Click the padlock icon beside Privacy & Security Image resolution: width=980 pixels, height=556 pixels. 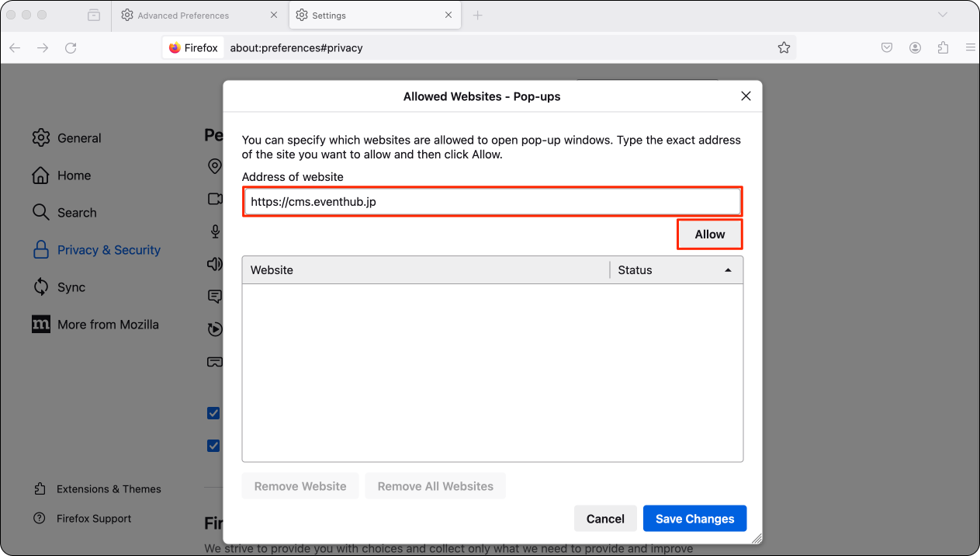point(41,250)
